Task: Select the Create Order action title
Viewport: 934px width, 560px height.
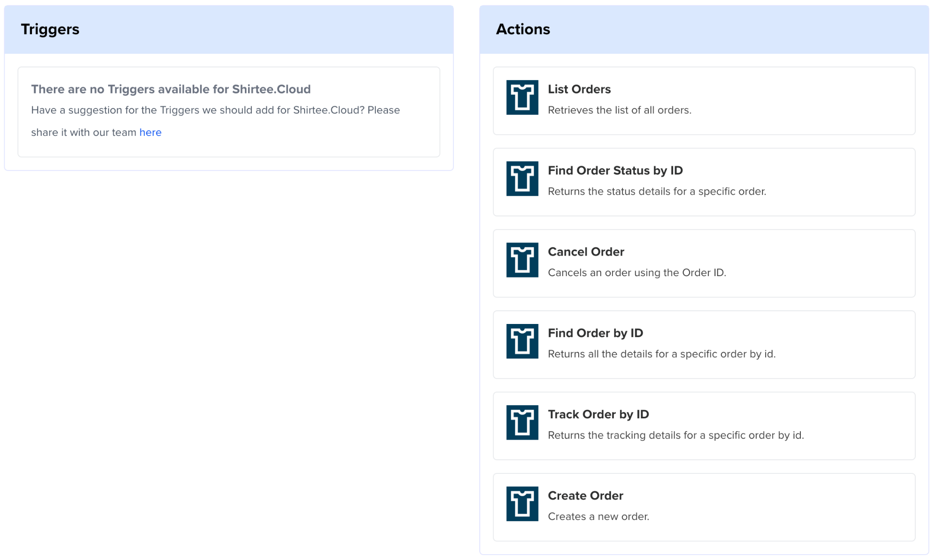Action: pyautogui.click(x=585, y=496)
